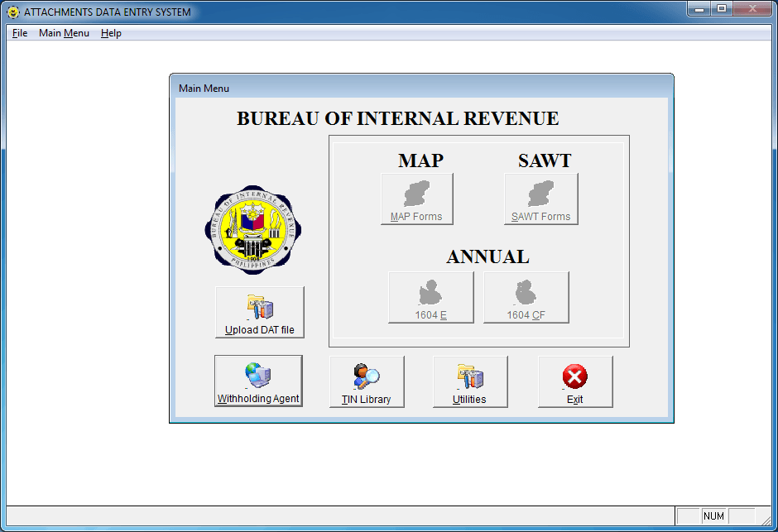Close the Attachments Data Entry System window

pyautogui.click(x=752, y=9)
